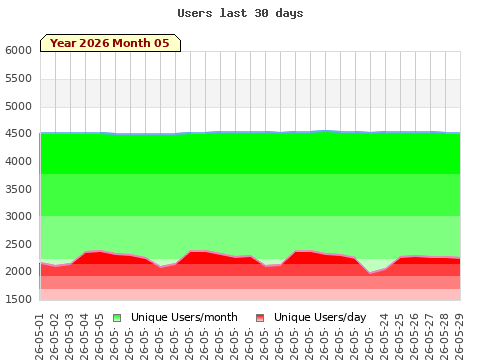Click the 26-05-24 date label on x-axis
Image resolution: width=480 pixels, height=360 pixels.
click(384, 337)
